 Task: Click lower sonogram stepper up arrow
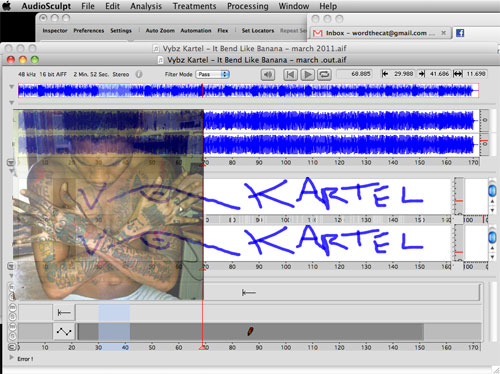tap(492, 249)
